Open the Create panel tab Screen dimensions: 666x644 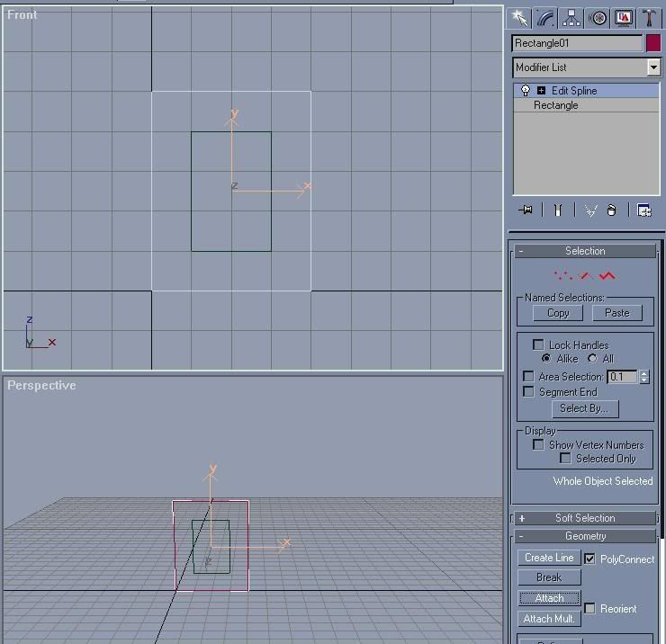click(x=518, y=18)
